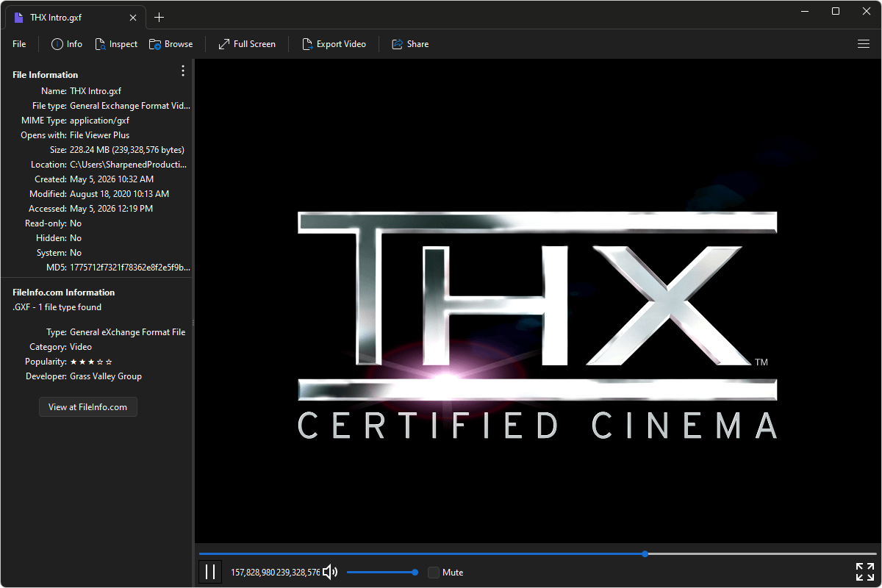This screenshot has height=588, width=882.
Task: Click the Category Video value
Action: tap(81, 347)
